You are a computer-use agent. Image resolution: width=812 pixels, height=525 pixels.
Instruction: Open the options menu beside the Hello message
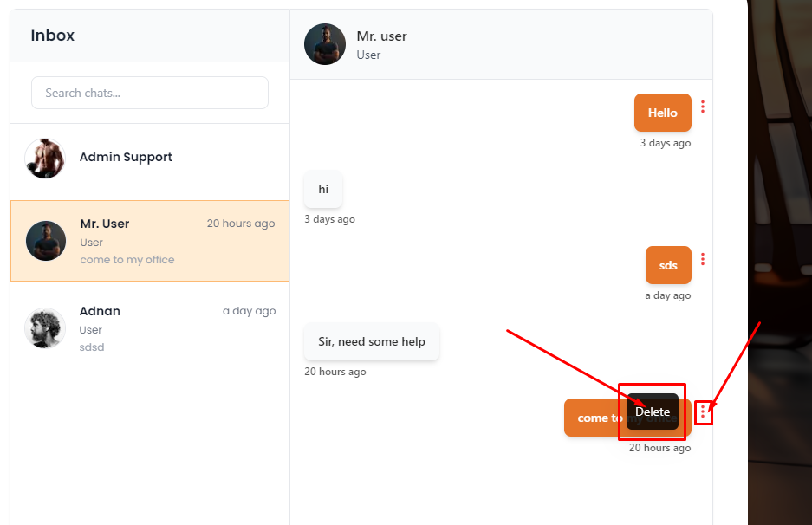[703, 107]
